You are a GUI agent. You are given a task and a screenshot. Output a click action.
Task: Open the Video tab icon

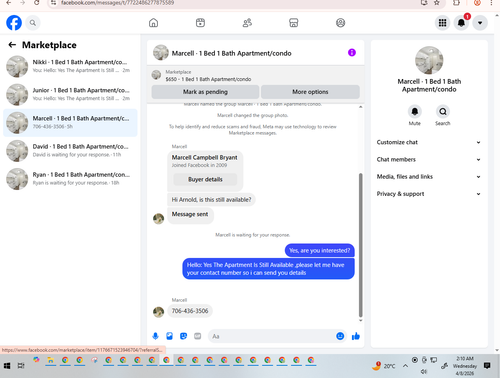[x=200, y=23]
